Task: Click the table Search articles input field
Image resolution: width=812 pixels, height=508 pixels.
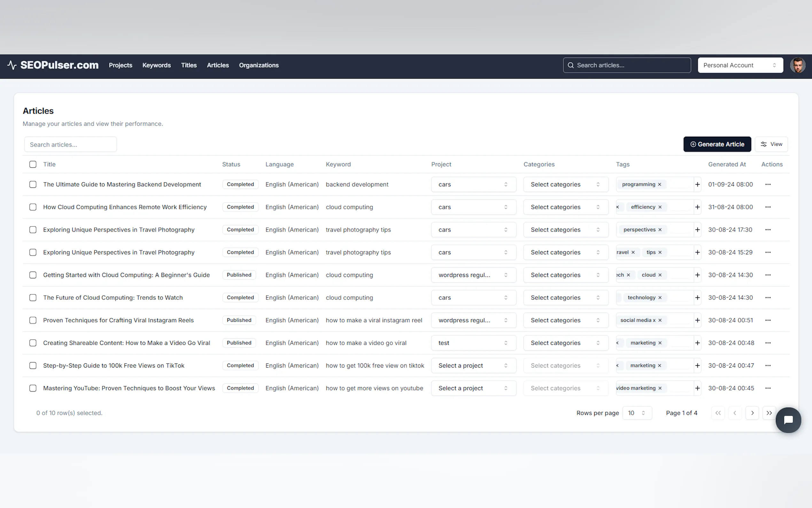Action: click(x=71, y=145)
